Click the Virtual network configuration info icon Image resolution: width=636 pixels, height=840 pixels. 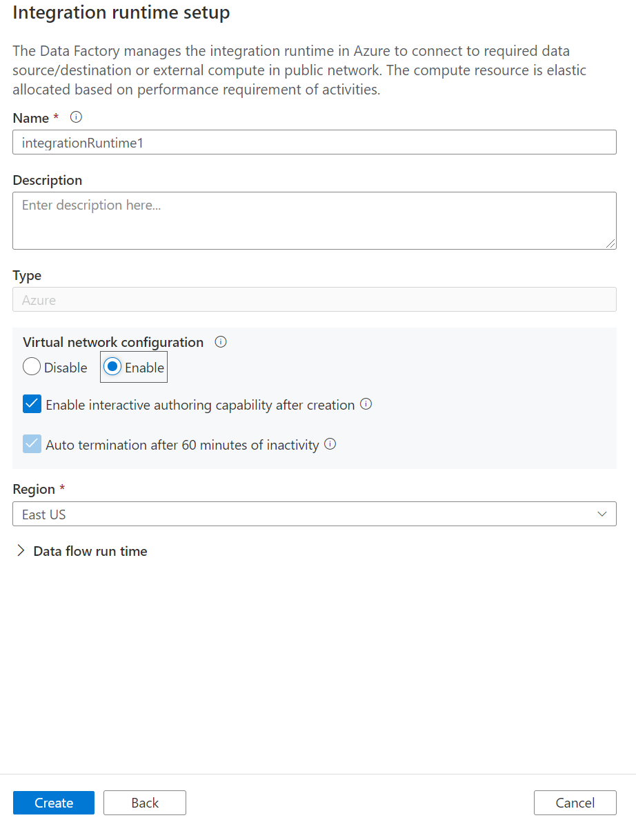[221, 342]
